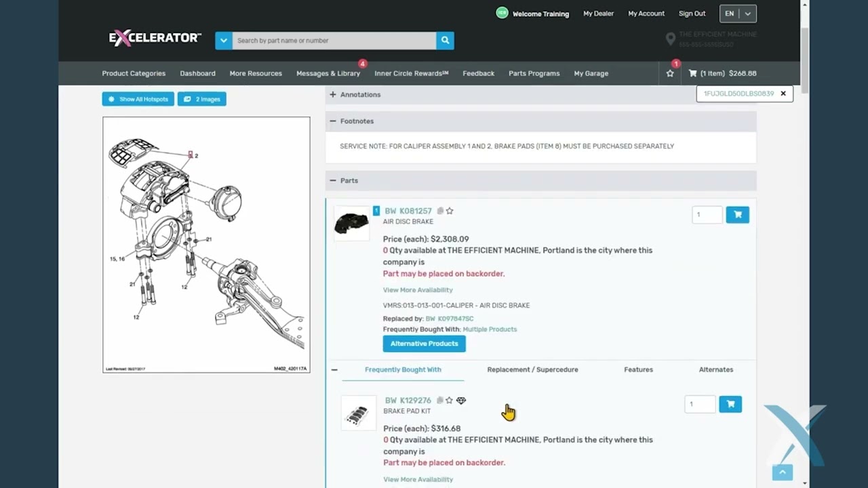Favorite part BW K129276 with star

pyautogui.click(x=450, y=401)
